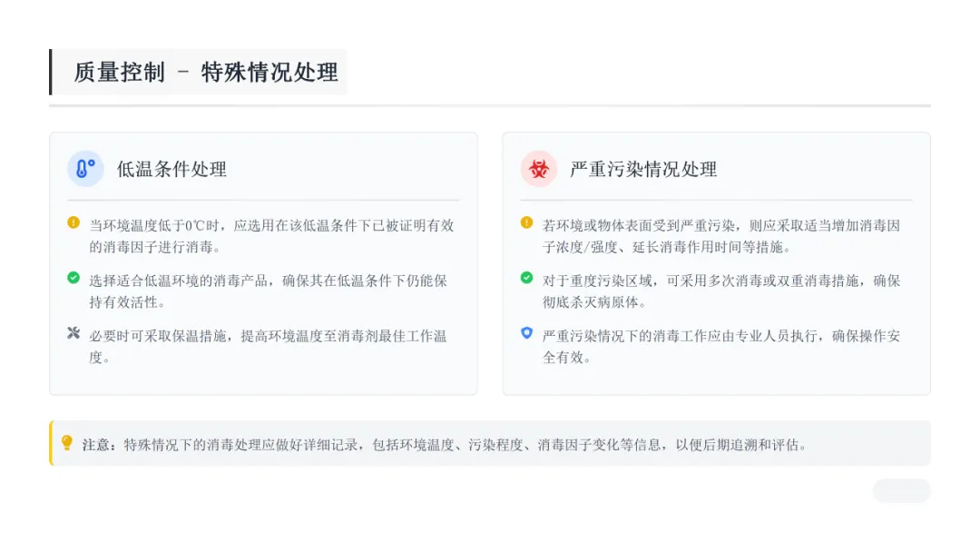The image size is (980, 552).
Task: Click text about 专业人员执行 disinfection
Action: point(721,347)
